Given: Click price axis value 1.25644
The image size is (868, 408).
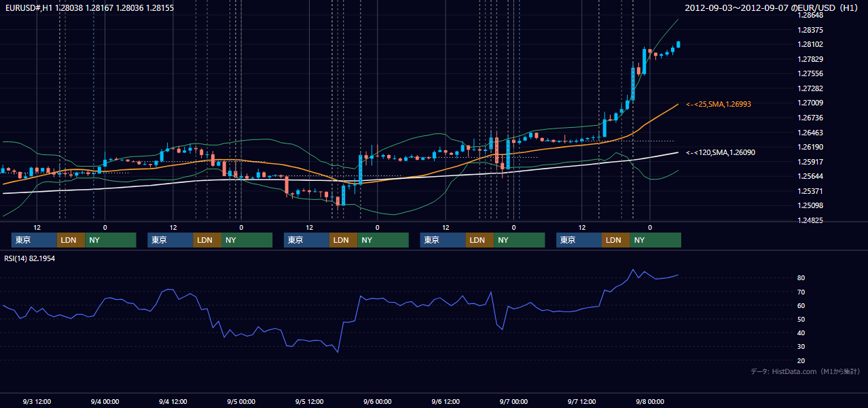Looking at the screenshot, I should click(x=810, y=176).
